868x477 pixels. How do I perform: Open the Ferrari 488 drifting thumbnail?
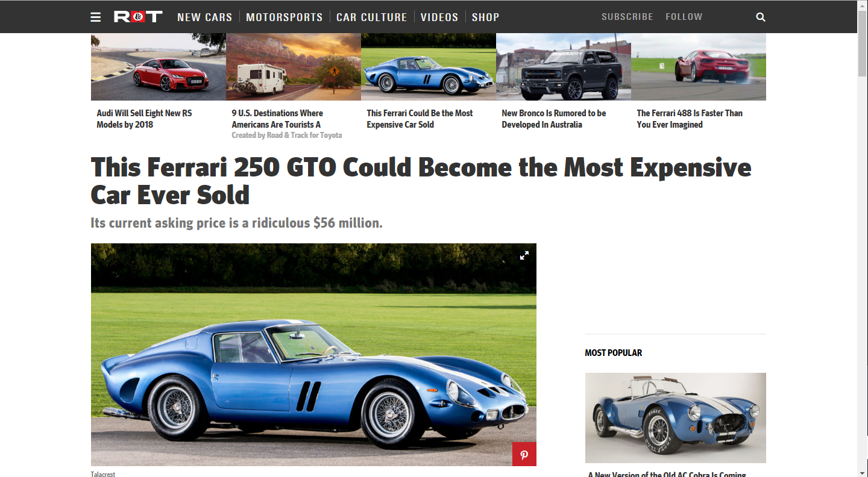(699, 67)
